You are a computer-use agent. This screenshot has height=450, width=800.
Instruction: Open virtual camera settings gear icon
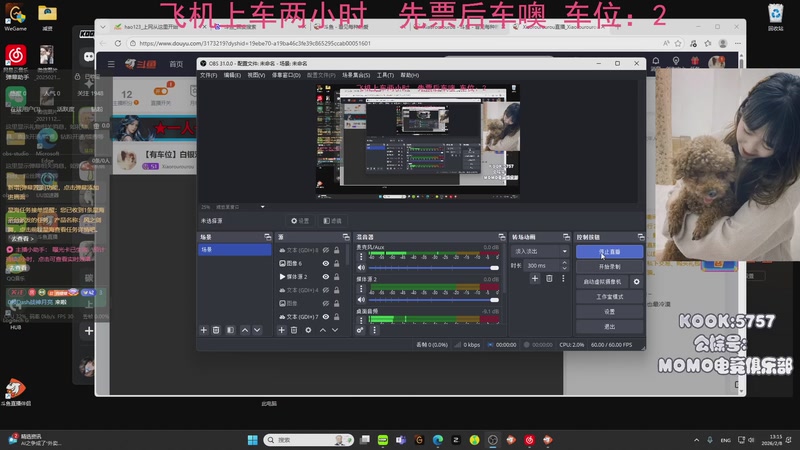[x=636, y=281]
